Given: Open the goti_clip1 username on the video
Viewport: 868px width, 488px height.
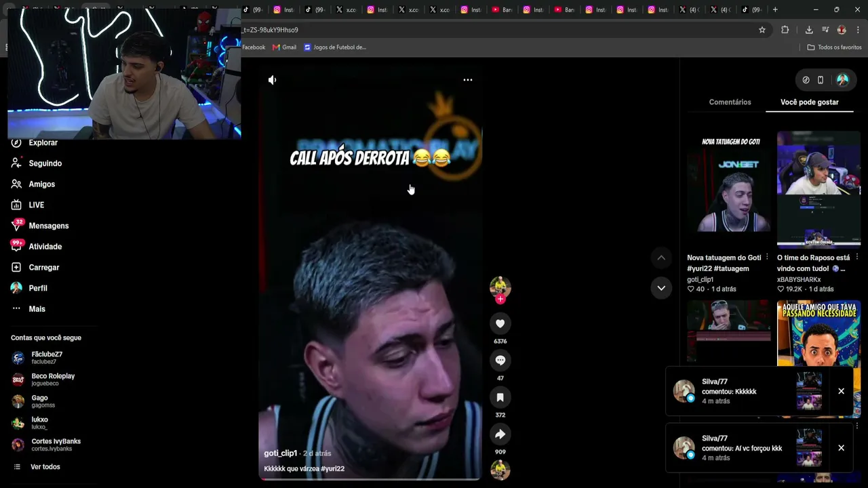Looking at the screenshot, I should 280,453.
